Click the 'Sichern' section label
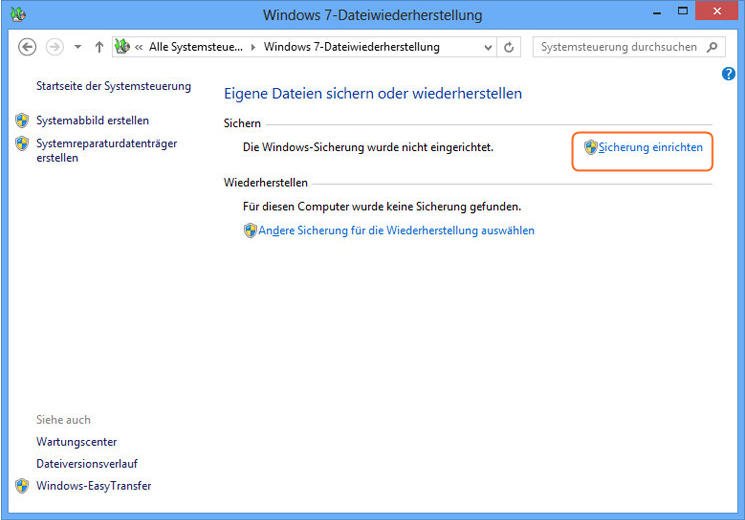Image resolution: width=745 pixels, height=520 pixels. 242,124
